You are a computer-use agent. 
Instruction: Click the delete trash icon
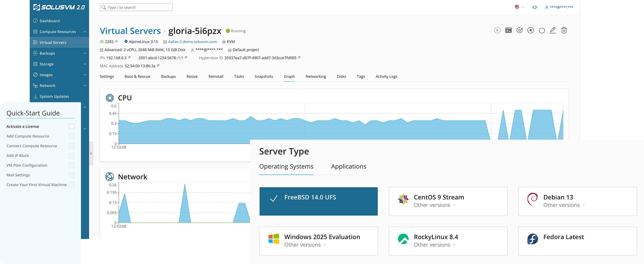coord(564,30)
